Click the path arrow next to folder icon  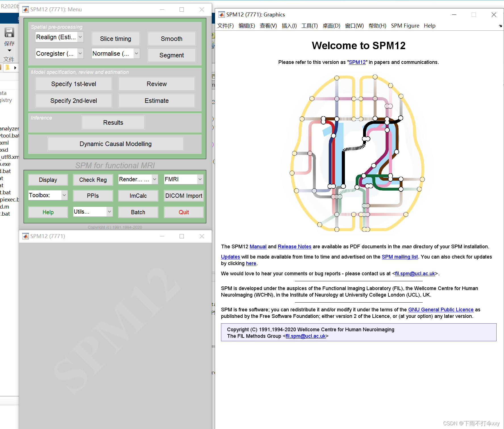coord(15,68)
